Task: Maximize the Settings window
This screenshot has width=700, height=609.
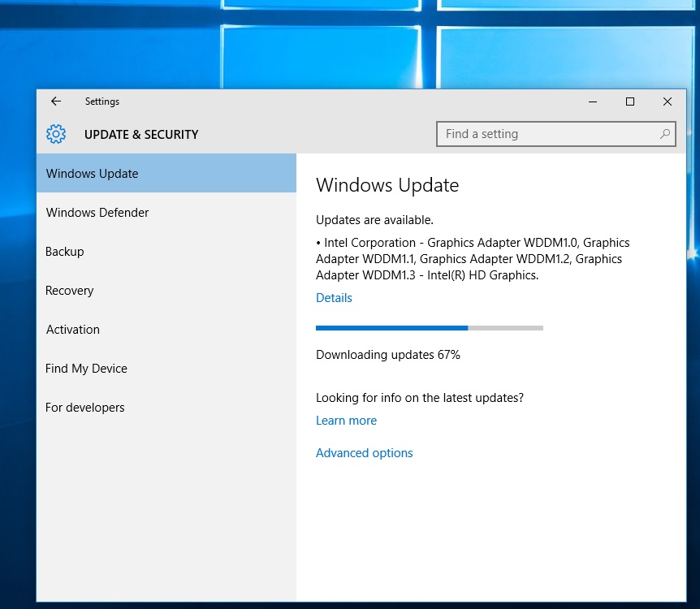Action: (630, 101)
